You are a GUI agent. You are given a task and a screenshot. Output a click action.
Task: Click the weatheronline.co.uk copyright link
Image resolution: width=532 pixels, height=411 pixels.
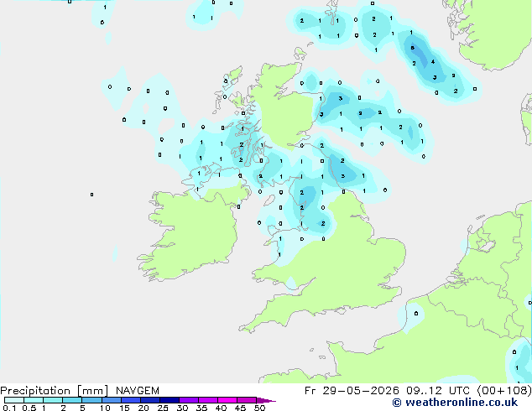pos(455,403)
